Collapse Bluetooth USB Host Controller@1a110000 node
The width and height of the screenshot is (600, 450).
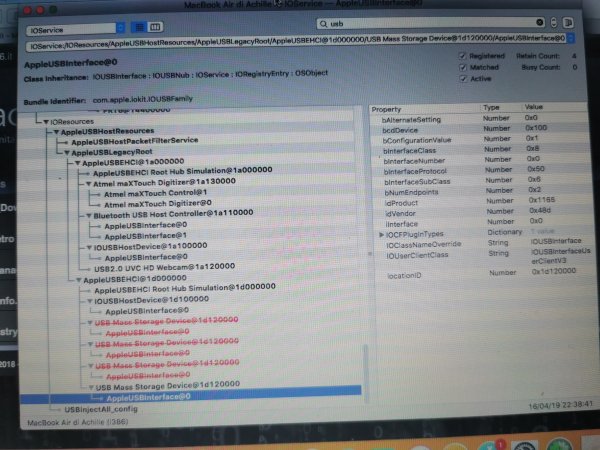pos(89,216)
